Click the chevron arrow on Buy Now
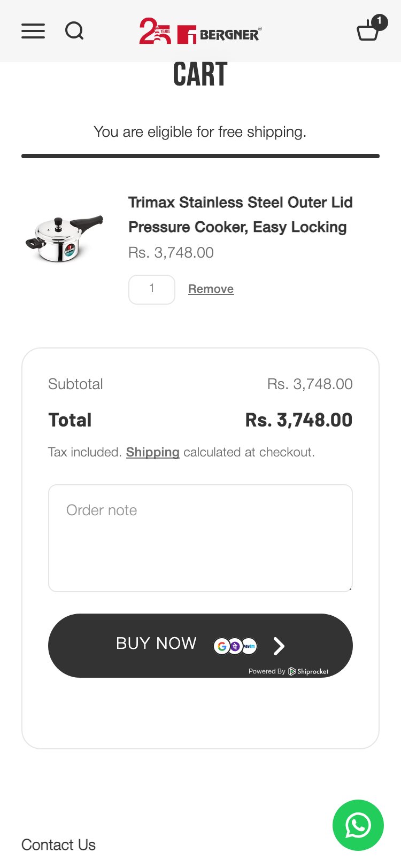This screenshot has height=868, width=401. (279, 646)
